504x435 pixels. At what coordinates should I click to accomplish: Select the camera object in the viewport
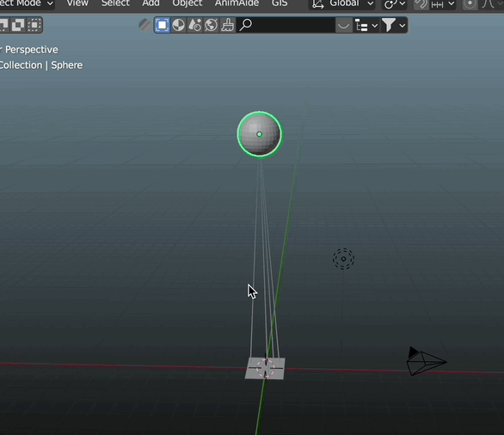click(x=426, y=361)
